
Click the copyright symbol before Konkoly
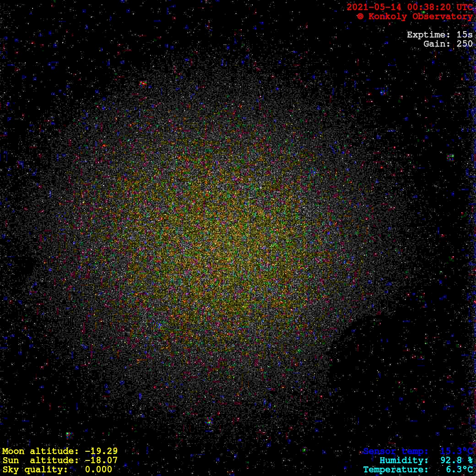(x=361, y=16)
